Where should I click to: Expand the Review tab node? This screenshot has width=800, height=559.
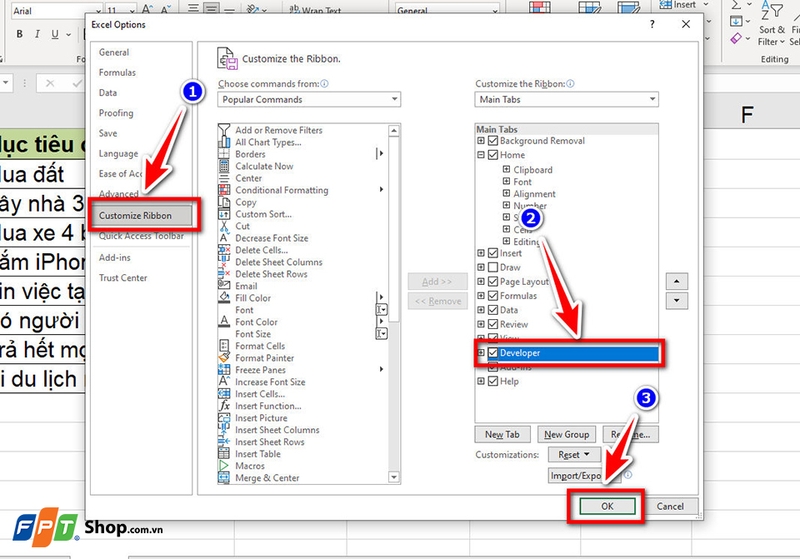tap(481, 324)
